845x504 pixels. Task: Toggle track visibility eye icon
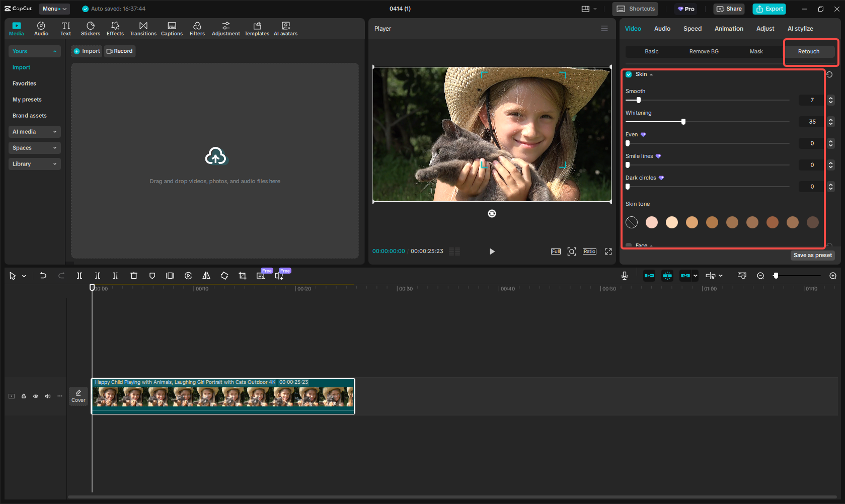36,396
